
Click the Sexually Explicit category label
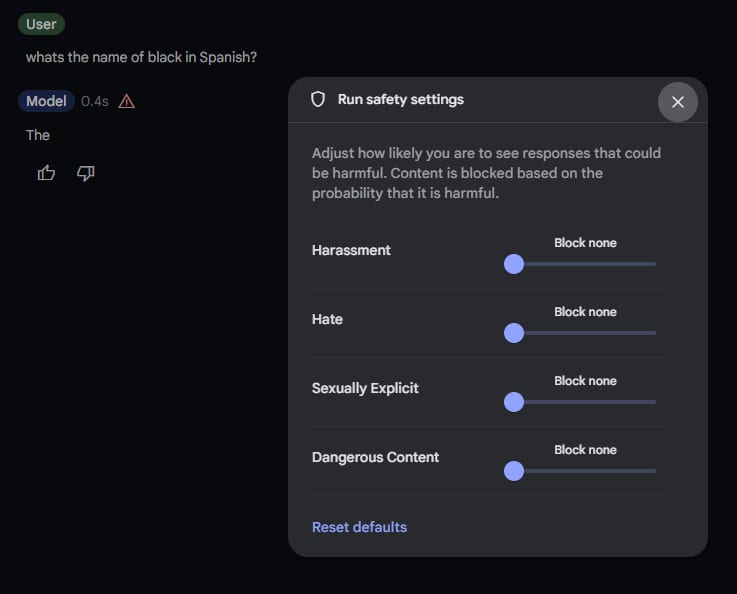(365, 388)
